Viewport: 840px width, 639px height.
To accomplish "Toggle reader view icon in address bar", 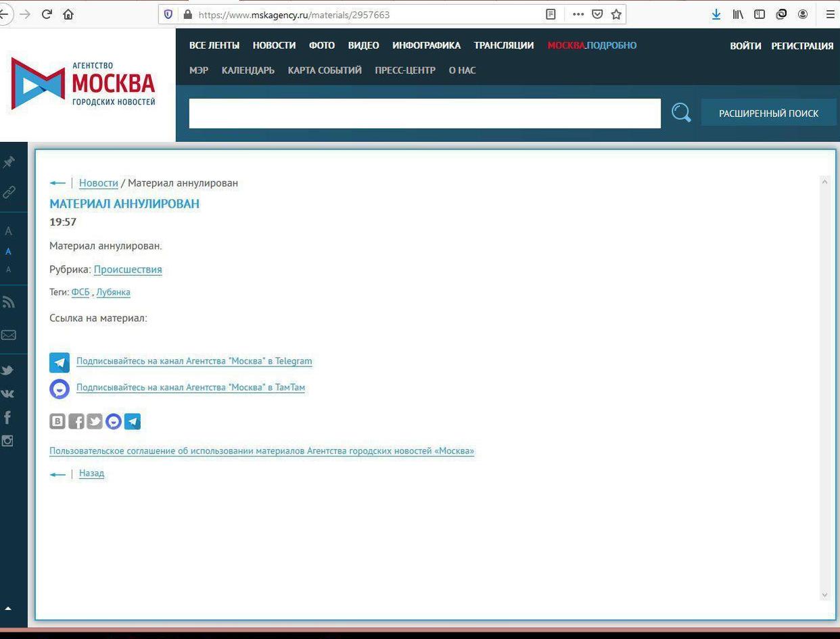I will [x=551, y=14].
